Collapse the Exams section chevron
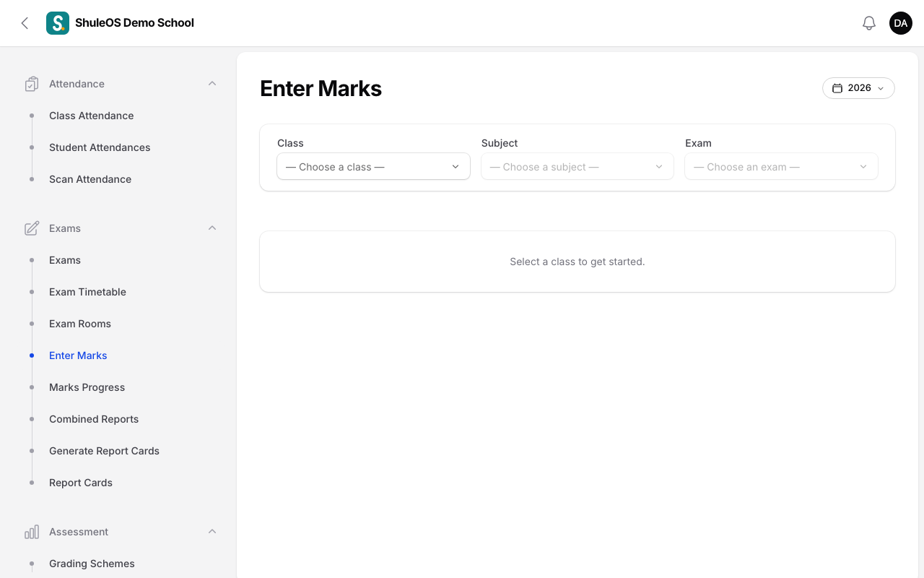The image size is (924, 578). [212, 228]
